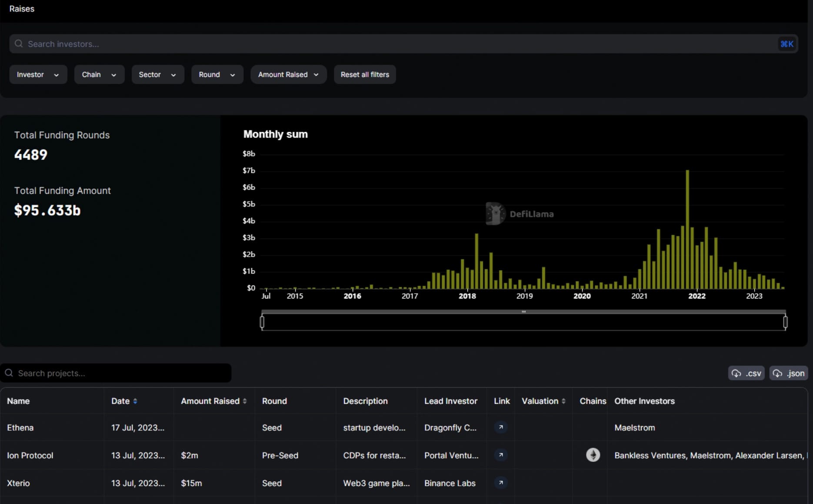Focus the Search projects input field
The height and width of the screenshot is (504, 813).
[122, 373]
